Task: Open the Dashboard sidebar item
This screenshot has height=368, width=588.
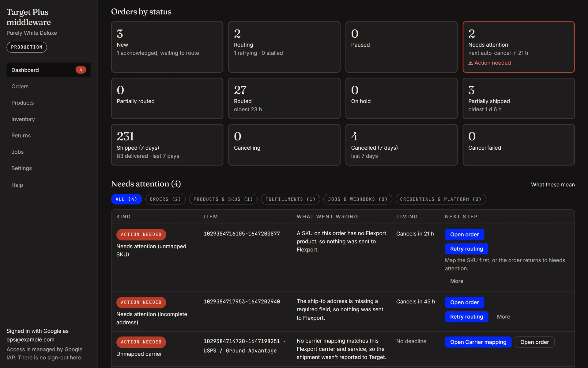Action: [49, 70]
